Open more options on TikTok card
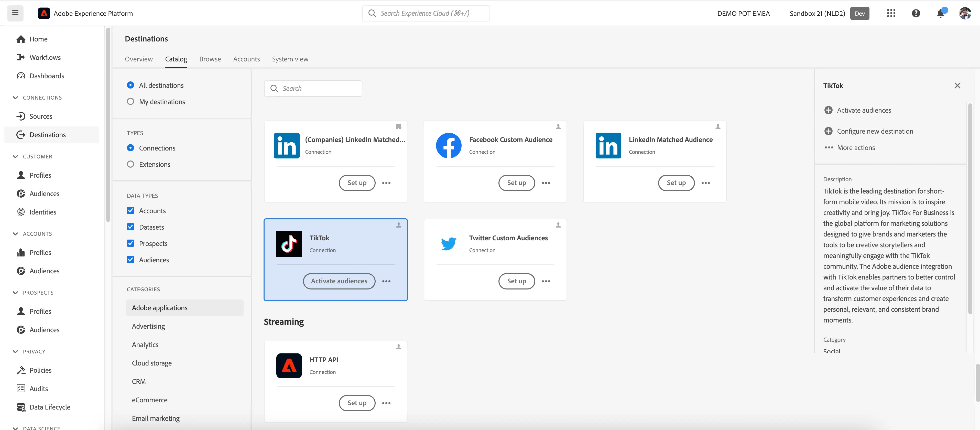The width and height of the screenshot is (980, 430). pyautogui.click(x=386, y=281)
